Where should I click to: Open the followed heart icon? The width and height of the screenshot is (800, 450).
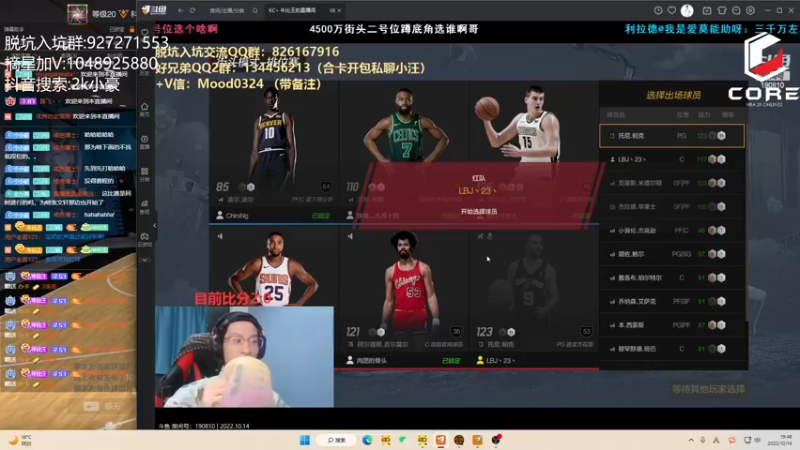click(672, 10)
